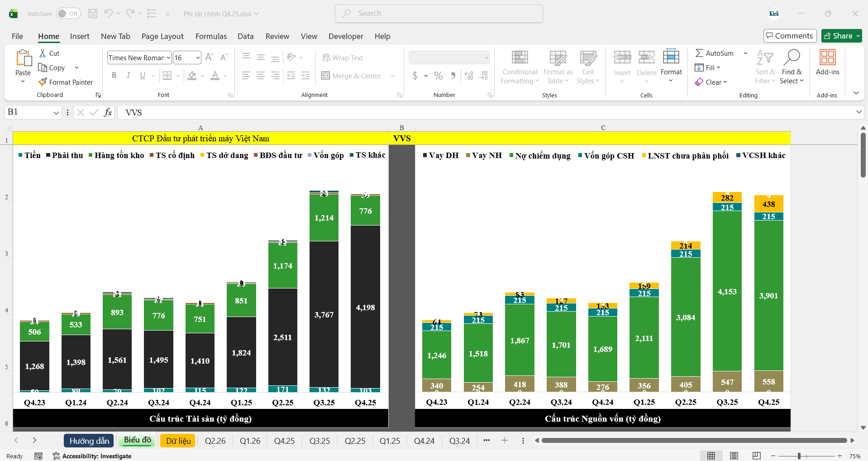Toggle Bold formatting
The width and height of the screenshot is (868, 461).
tap(114, 76)
